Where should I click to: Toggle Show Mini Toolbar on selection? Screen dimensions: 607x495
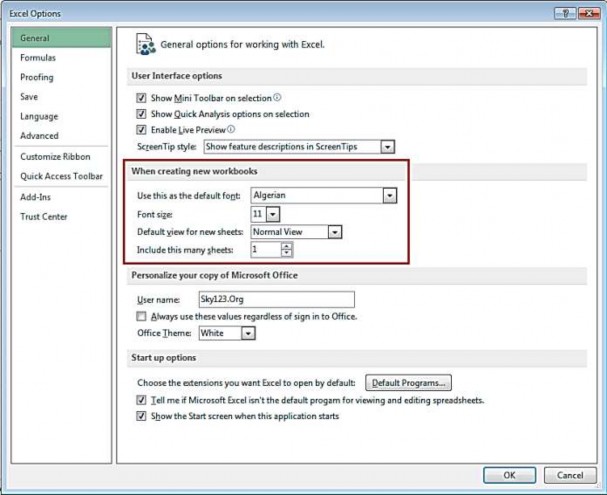coord(141,98)
